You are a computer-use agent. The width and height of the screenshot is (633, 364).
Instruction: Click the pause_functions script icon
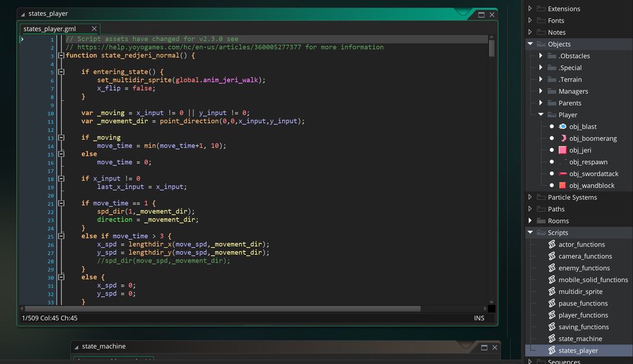pyautogui.click(x=552, y=303)
